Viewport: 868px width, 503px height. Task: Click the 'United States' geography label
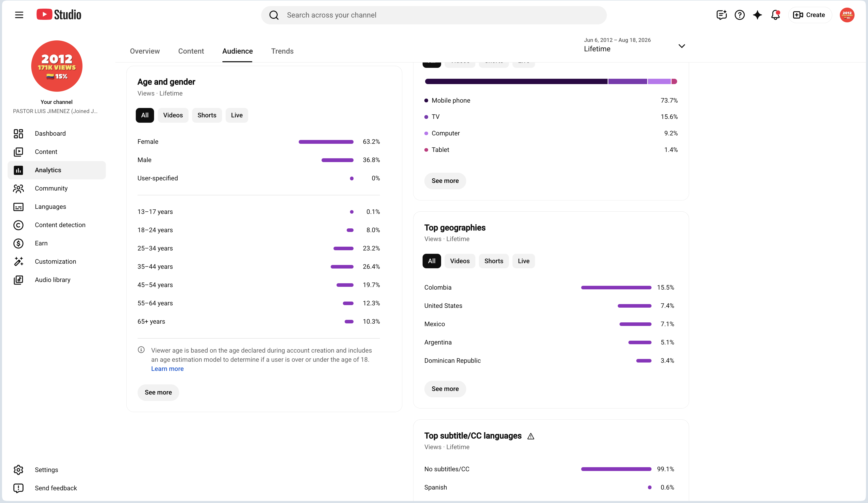(x=443, y=306)
